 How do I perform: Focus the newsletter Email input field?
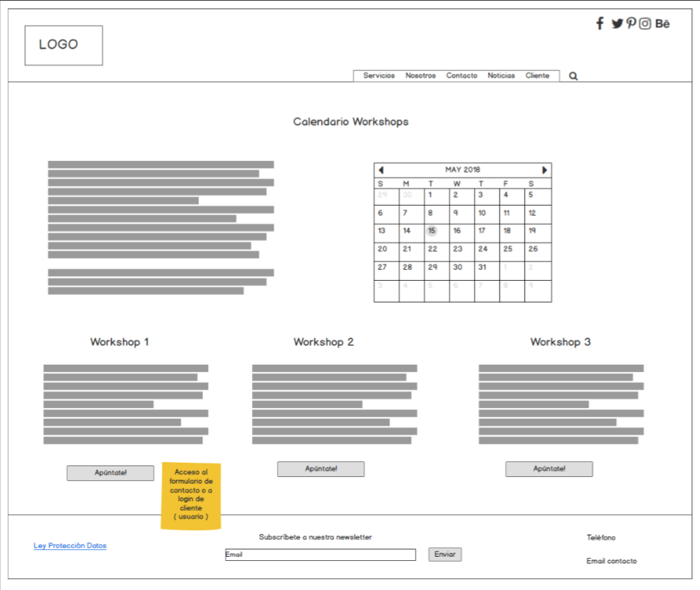[320, 555]
